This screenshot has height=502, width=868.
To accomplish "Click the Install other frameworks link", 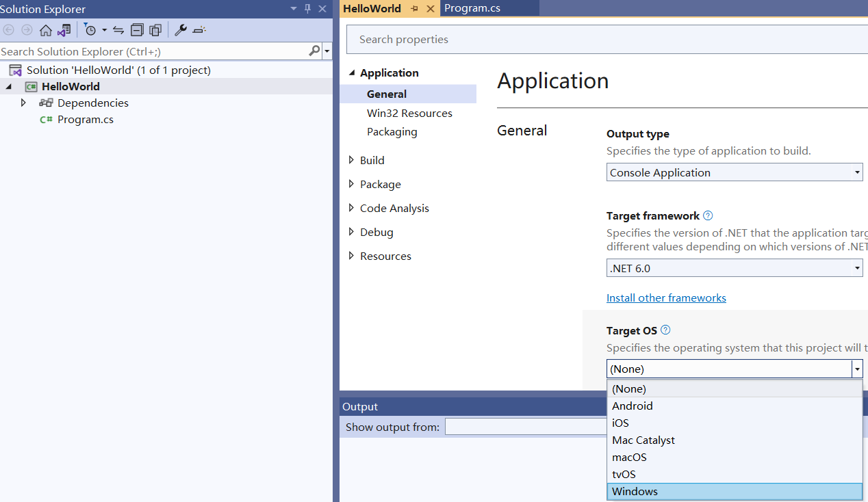I will 666,298.
